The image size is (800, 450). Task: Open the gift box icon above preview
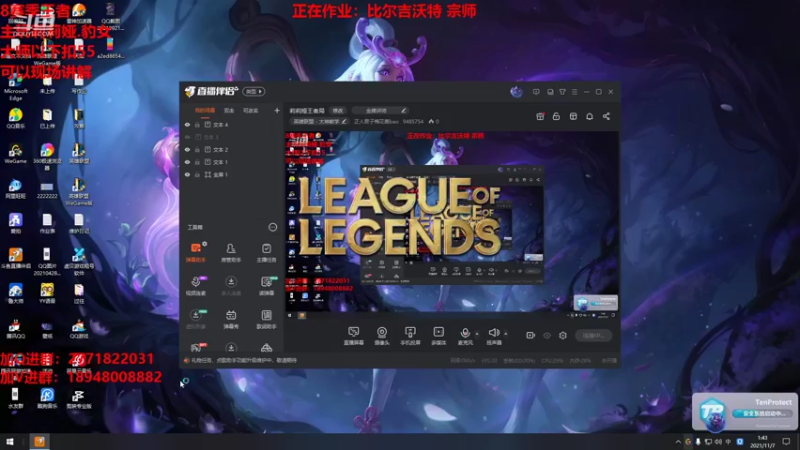[540, 116]
